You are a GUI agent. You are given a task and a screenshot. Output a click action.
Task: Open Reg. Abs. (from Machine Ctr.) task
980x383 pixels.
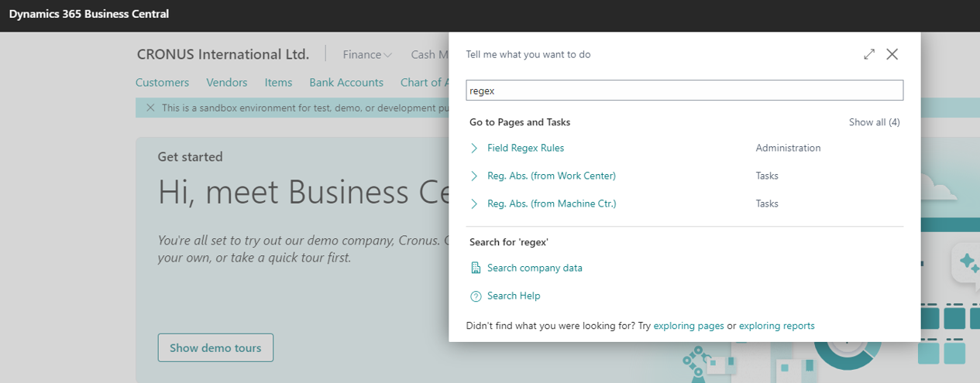(551, 203)
